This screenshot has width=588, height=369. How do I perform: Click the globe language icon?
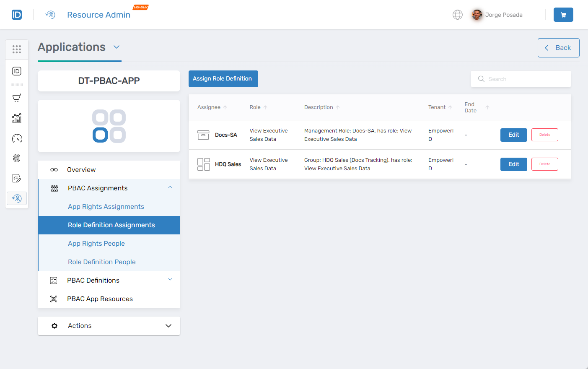pyautogui.click(x=458, y=15)
